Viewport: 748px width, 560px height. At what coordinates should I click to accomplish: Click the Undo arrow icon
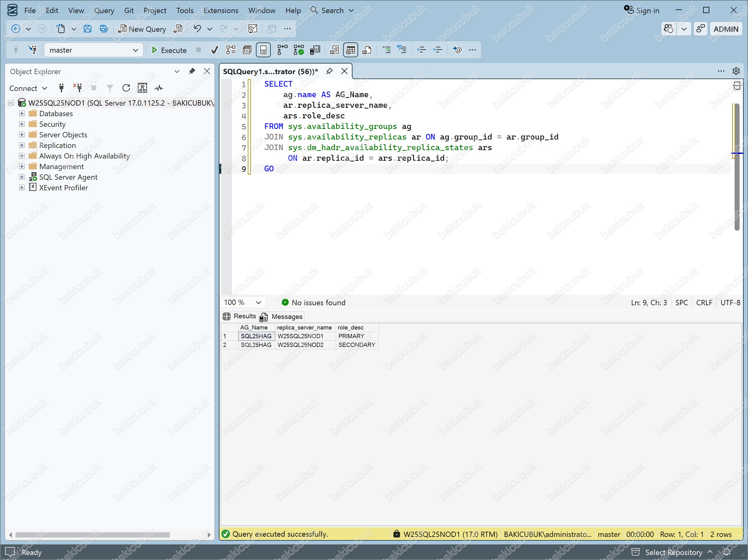click(198, 29)
